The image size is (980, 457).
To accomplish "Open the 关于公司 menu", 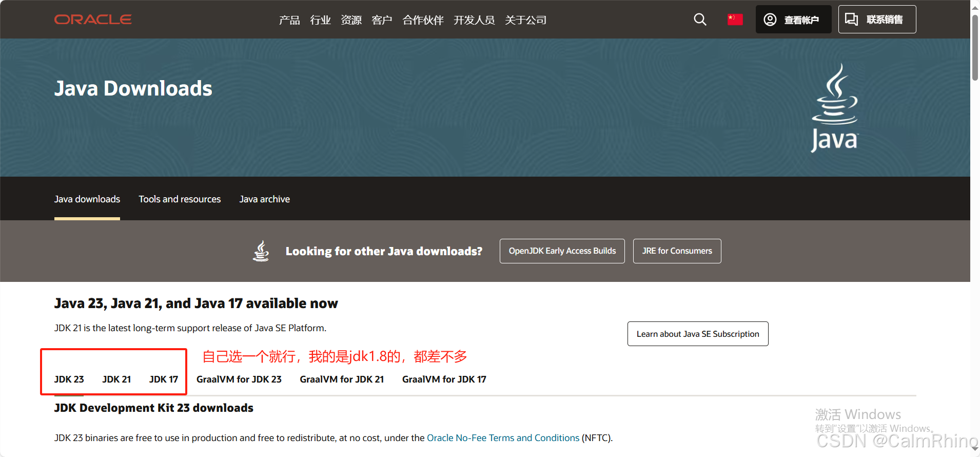I will (525, 20).
